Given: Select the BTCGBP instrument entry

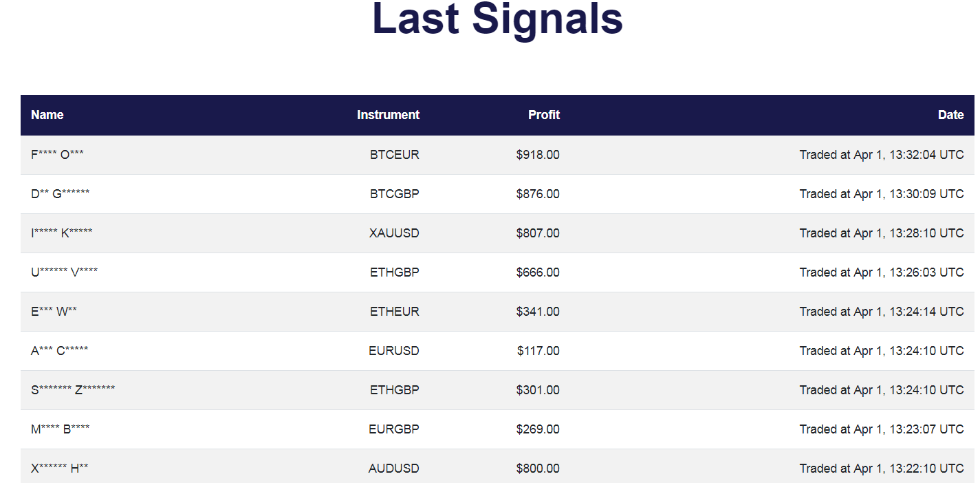Looking at the screenshot, I should coord(394,194).
